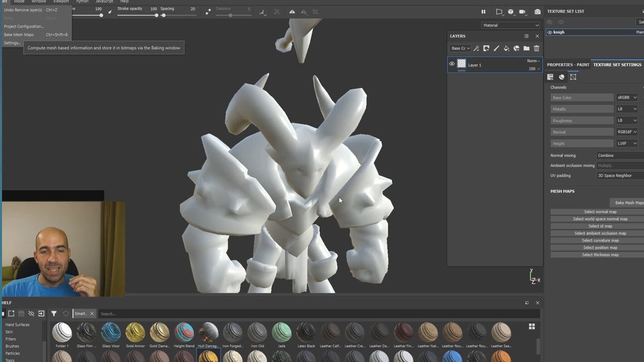This screenshot has width=644, height=362.
Task: Open Layer 1 Norm blend mode dropdown
Action: [533, 61]
